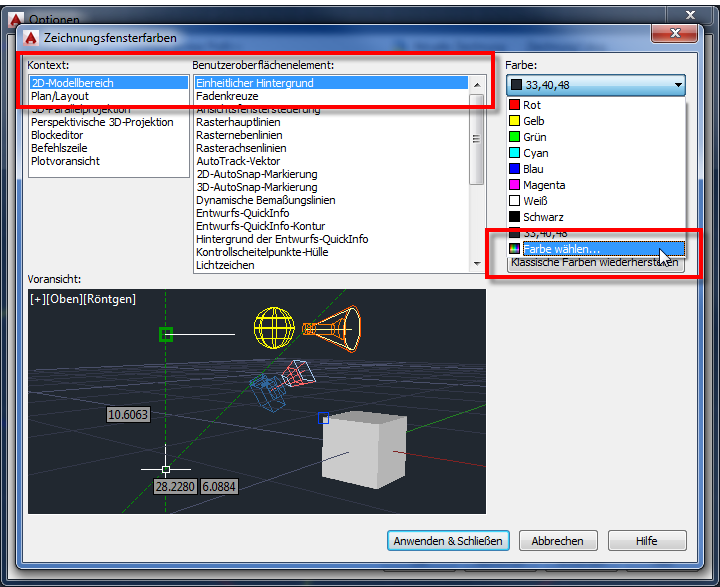Choose Gelb from the color list
This screenshot has height=587, width=720.
pyautogui.click(x=535, y=121)
